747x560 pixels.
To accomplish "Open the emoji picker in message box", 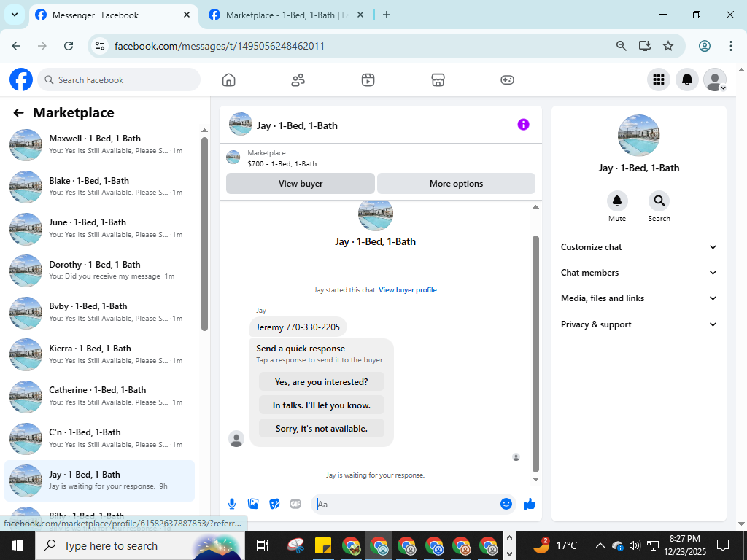I will 506,504.
